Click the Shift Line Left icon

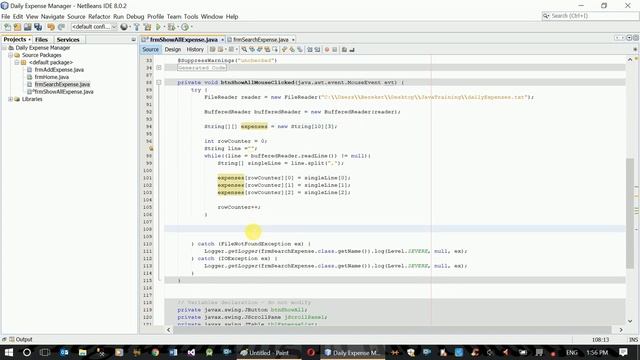[310, 49]
